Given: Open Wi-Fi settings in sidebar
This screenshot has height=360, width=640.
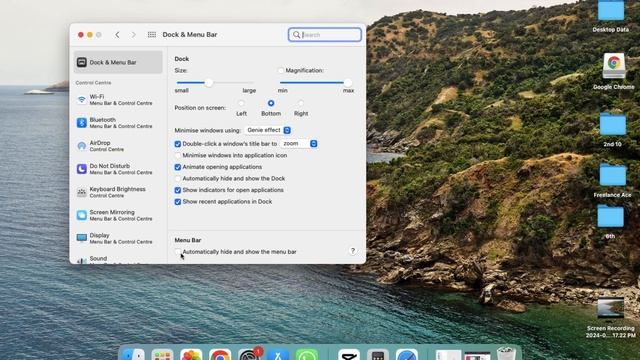Looking at the screenshot, I should [118, 100].
